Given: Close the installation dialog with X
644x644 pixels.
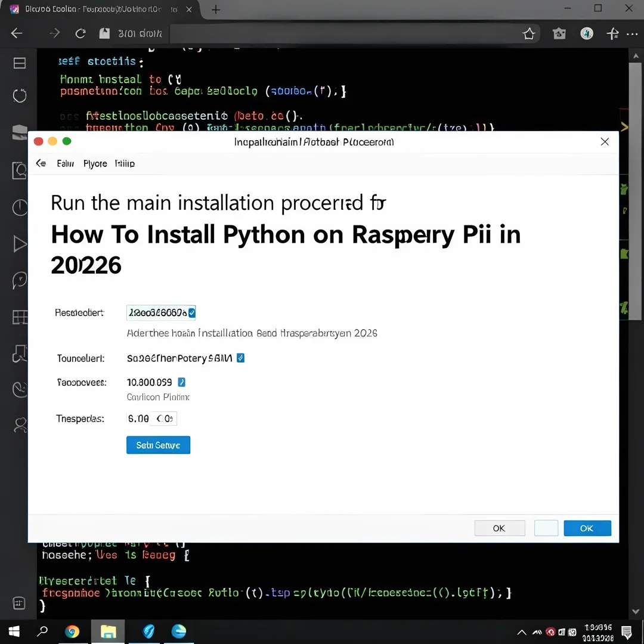Looking at the screenshot, I should click(x=605, y=142).
